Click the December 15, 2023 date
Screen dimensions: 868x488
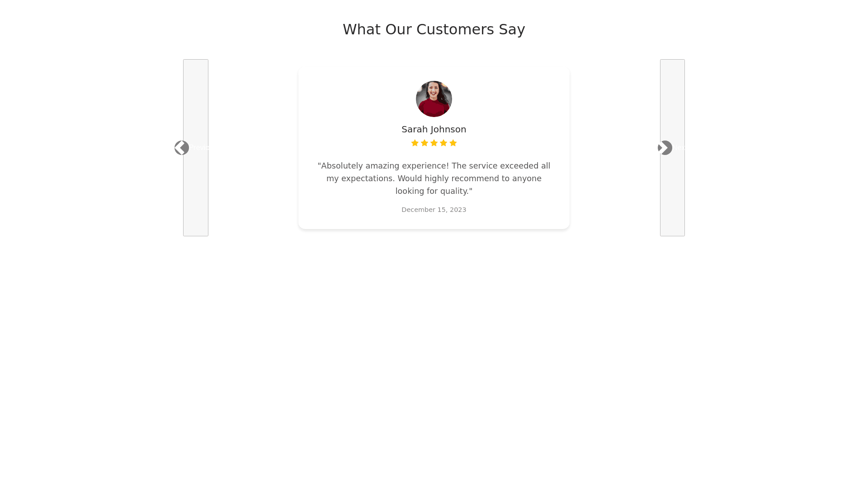434,210
